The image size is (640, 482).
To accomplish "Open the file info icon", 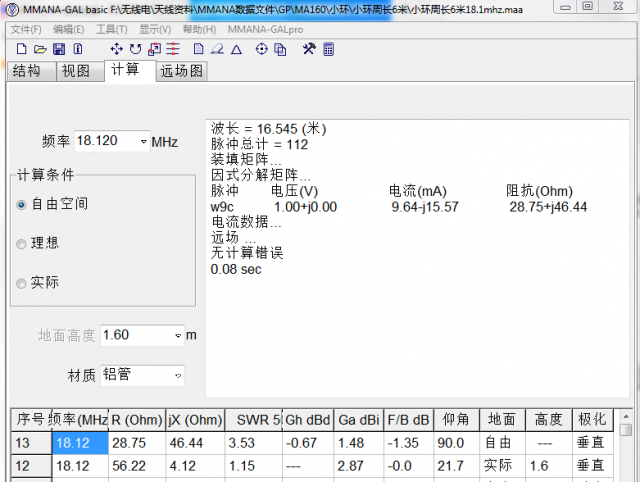I will tap(78, 49).
